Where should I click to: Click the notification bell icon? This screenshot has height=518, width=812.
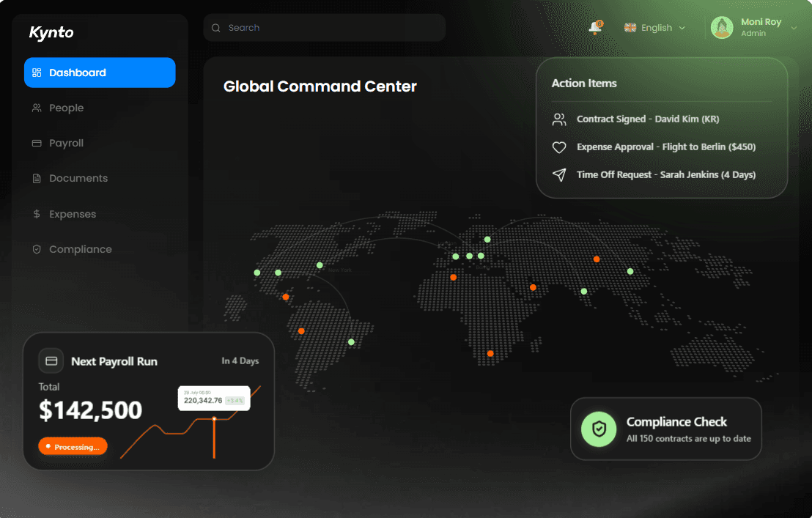pyautogui.click(x=596, y=26)
